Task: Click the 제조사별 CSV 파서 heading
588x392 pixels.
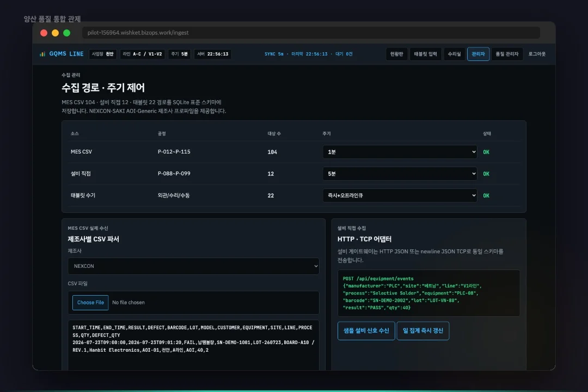Action: (x=94, y=239)
